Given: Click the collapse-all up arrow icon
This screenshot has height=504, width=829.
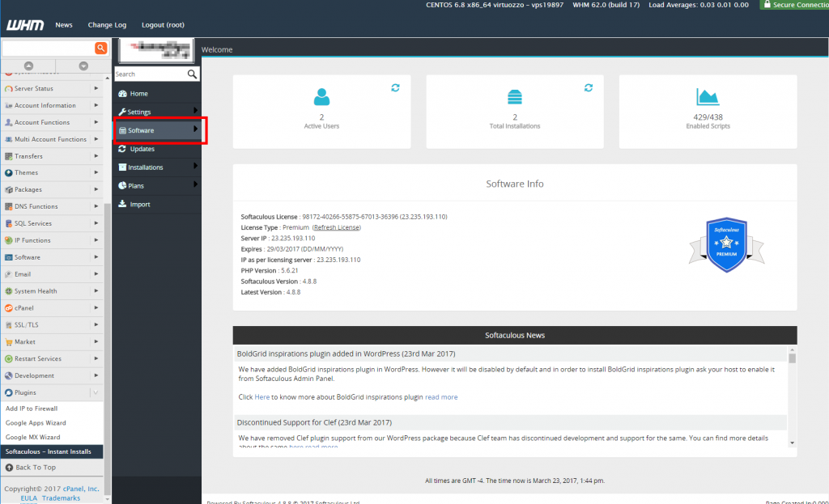Looking at the screenshot, I should coord(28,66).
